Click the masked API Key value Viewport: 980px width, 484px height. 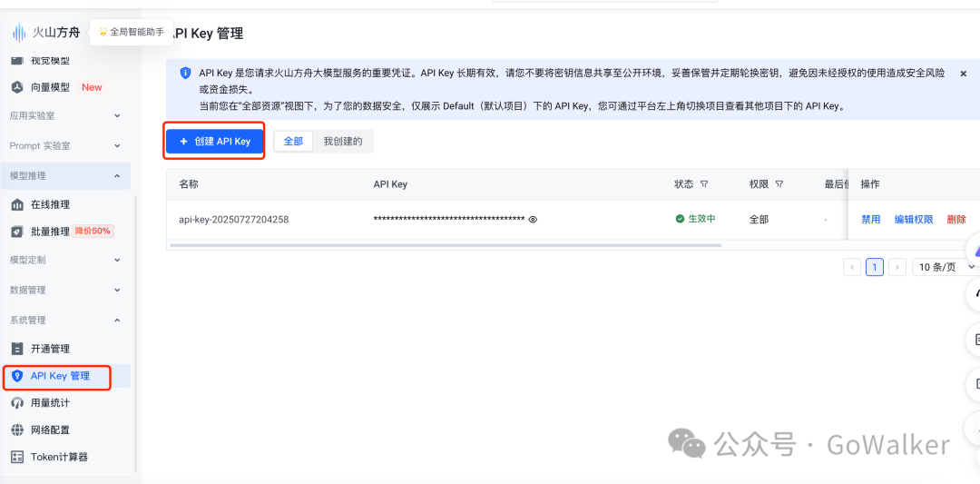[x=449, y=220]
